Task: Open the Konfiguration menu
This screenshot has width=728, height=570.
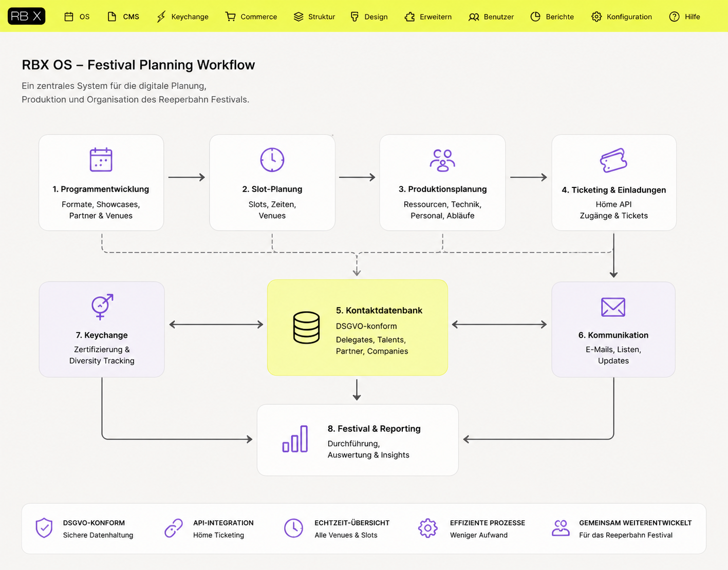Action: 622,16
